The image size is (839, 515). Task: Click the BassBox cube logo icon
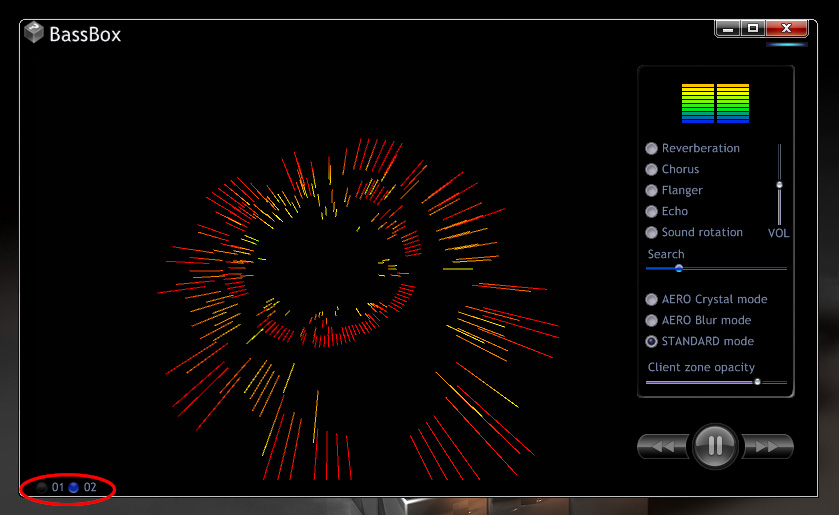point(34,33)
